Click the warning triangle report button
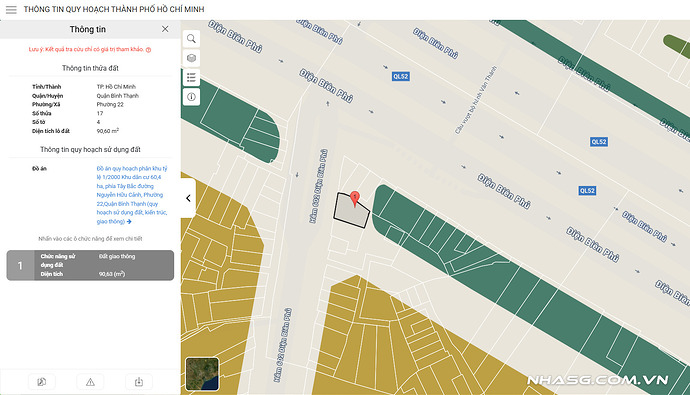The width and height of the screenshot is (690, 395). 90,382
